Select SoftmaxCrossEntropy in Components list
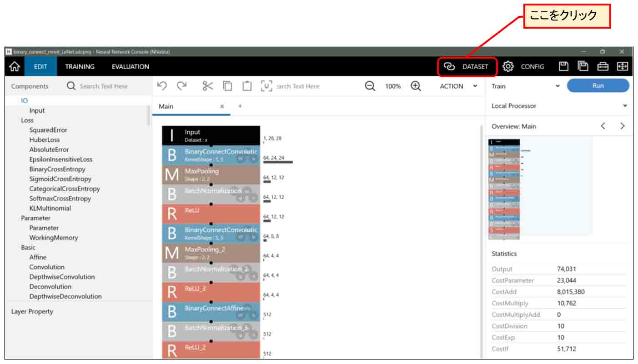Image resolution: width=638 pixels, height=364 pixels. click(60, 199)
